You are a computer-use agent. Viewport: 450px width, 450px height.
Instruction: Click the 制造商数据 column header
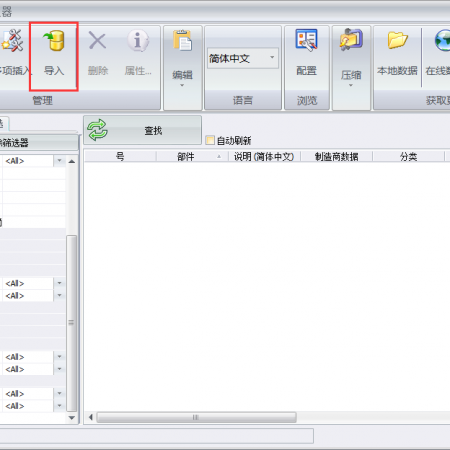336,157
